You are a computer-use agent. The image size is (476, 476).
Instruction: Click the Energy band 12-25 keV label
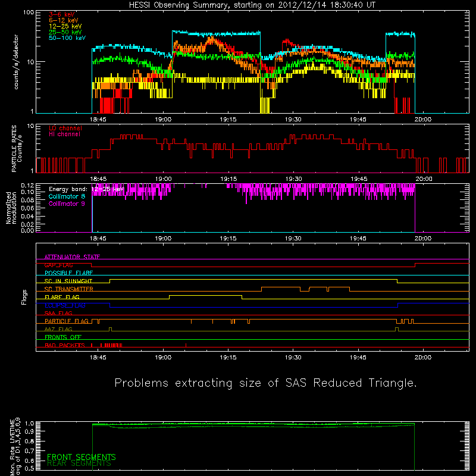(86, 189)
